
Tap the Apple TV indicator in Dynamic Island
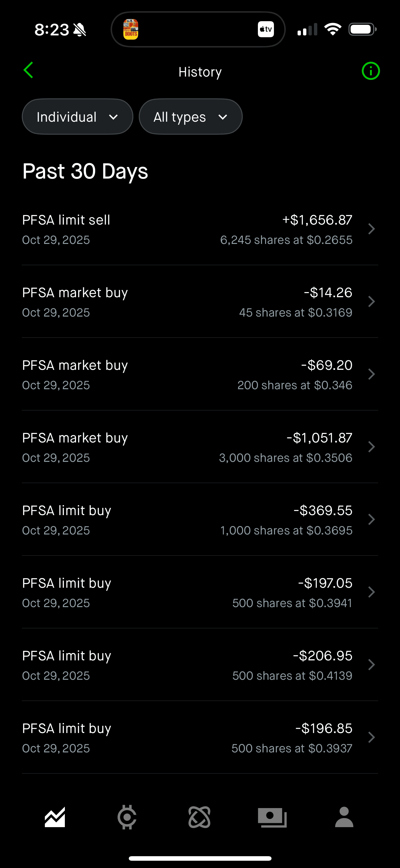coord(266,29)
